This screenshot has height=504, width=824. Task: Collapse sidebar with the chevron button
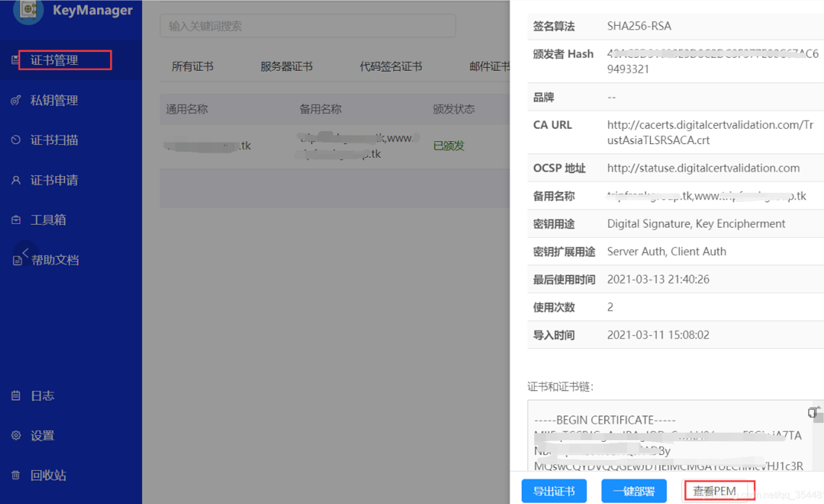[x=25, y=253]
